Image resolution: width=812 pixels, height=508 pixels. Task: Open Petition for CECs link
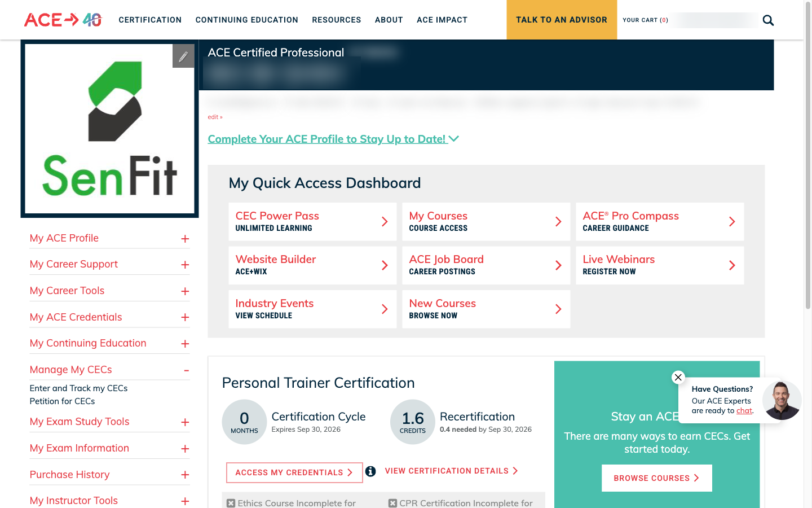[x=62, y=401]
